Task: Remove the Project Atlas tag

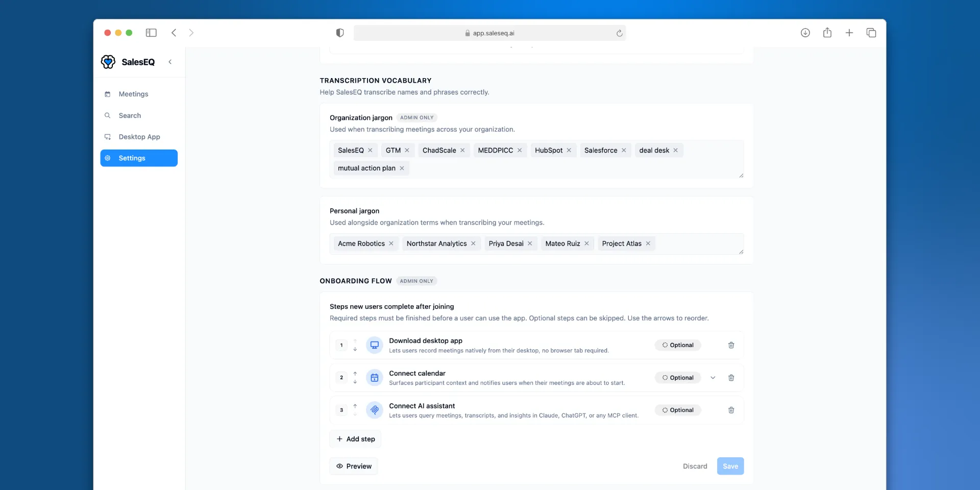Action: click(648, 243)
